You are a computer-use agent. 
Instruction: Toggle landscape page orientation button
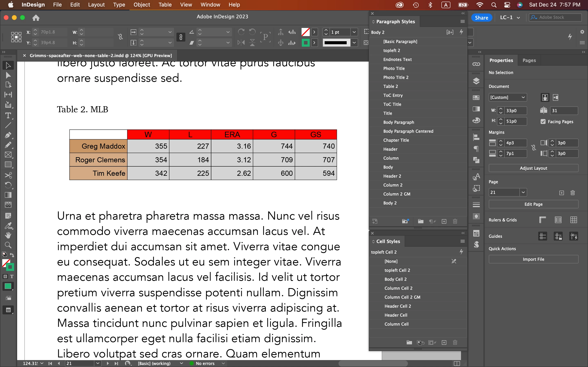tap(556, 97)
